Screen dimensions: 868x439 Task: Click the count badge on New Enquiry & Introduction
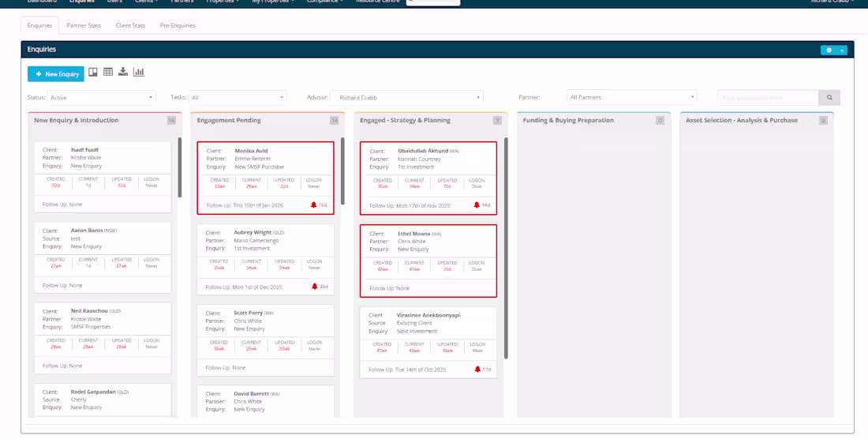click(171, 121)
